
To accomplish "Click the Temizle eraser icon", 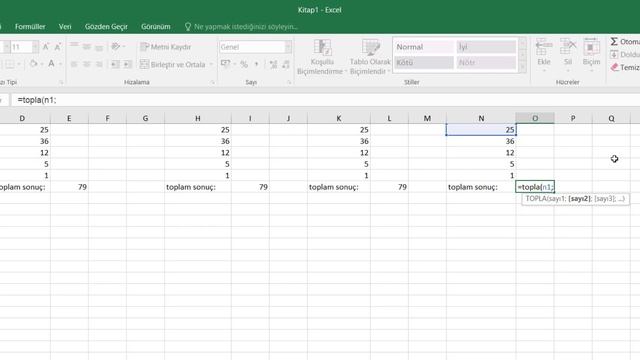I will tap(614, 67).
